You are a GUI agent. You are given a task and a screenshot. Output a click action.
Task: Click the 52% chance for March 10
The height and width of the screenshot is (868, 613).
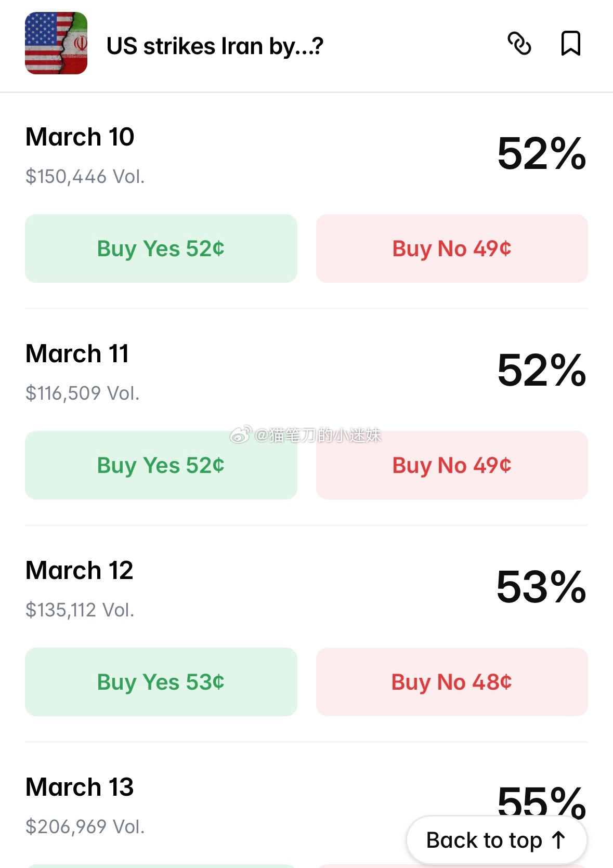[541, 154]
